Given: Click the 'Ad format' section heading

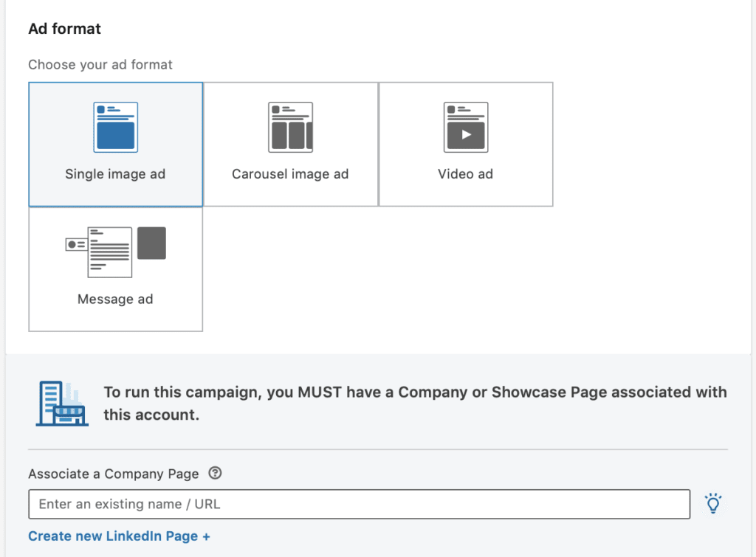Looking at the screenshot, I should coord(65,30).
